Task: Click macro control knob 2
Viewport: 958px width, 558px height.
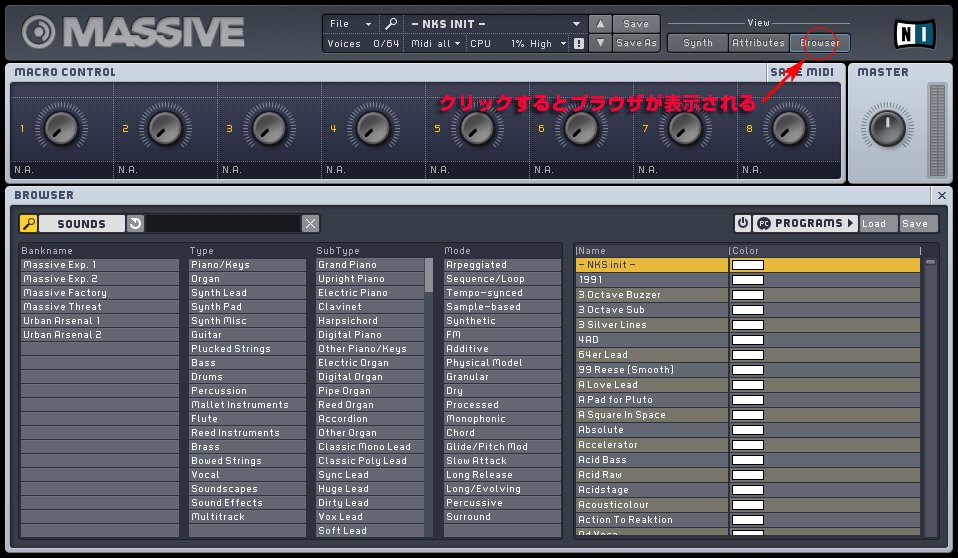Action: click(x=165, y=128)
